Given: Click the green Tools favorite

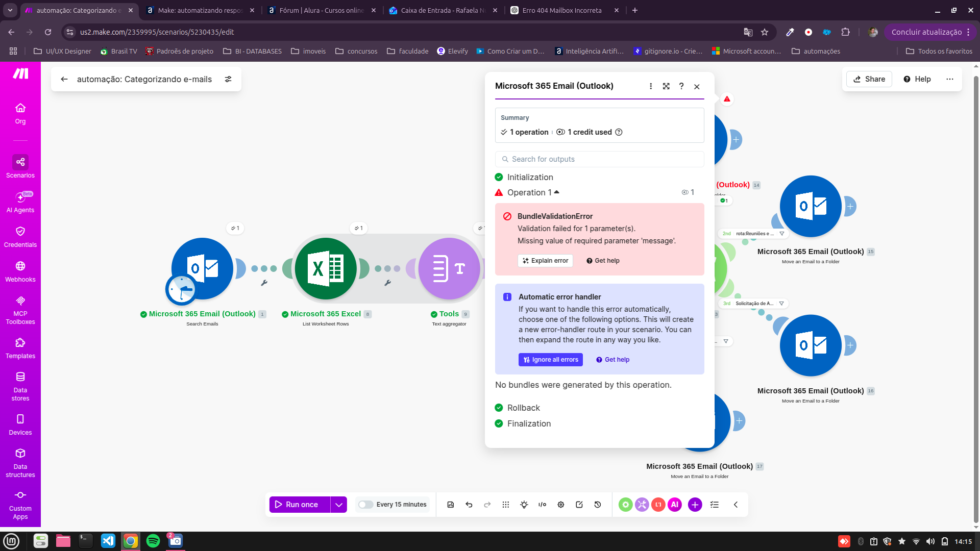Looking at the screenshot, I should [x=626, y=505].
